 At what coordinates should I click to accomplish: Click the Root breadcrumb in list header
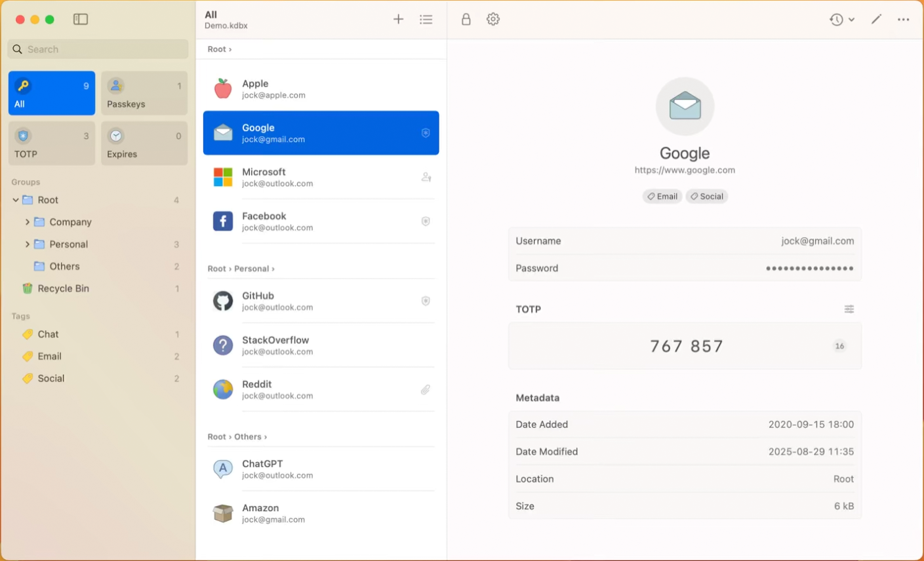[x=219, y=49]
